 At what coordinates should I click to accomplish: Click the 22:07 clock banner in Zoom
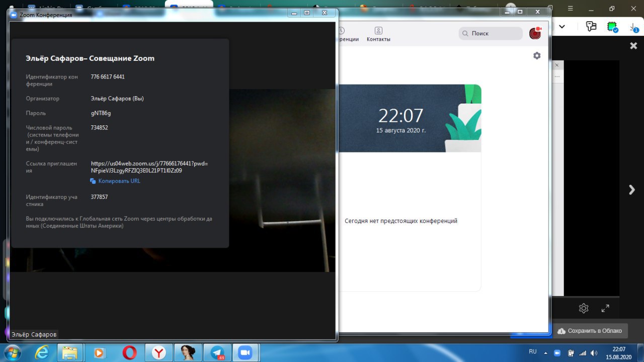click(401, 116)
